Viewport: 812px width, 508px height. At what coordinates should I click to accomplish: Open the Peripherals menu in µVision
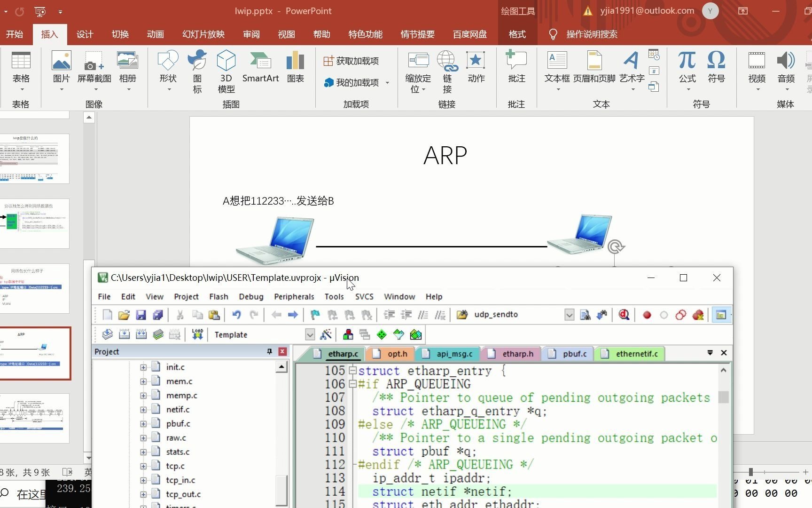(294, 296)
